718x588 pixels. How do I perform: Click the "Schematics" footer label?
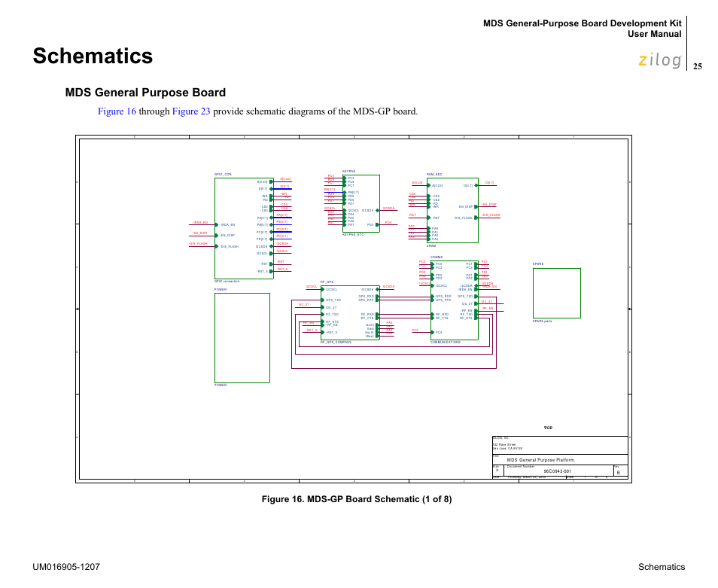pos(662,567)
